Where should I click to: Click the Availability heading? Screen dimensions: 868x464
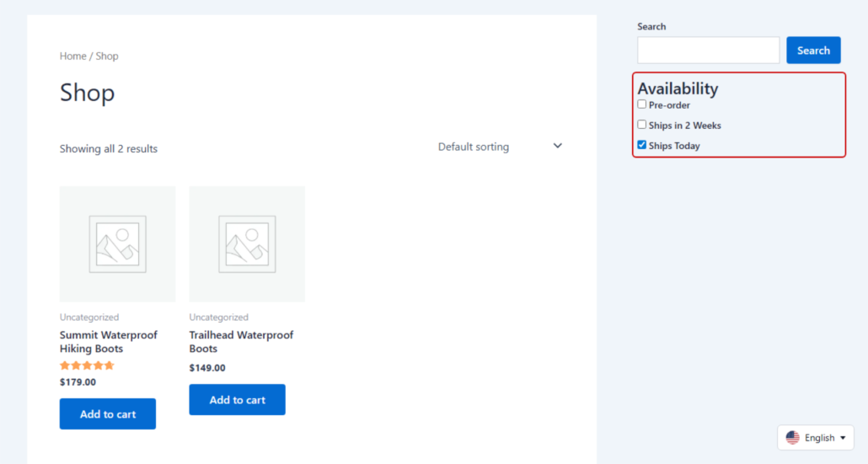point(678,88)
